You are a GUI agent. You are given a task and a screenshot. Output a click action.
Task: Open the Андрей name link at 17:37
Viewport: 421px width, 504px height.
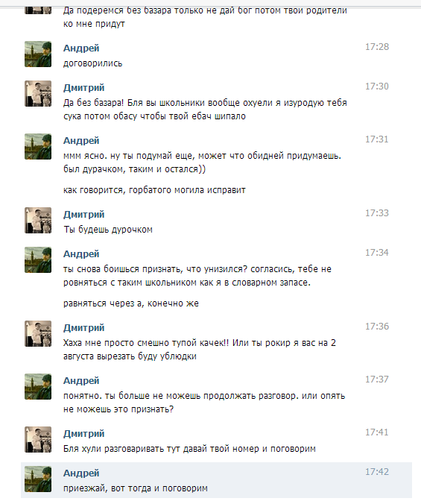[x=81, y=380]
